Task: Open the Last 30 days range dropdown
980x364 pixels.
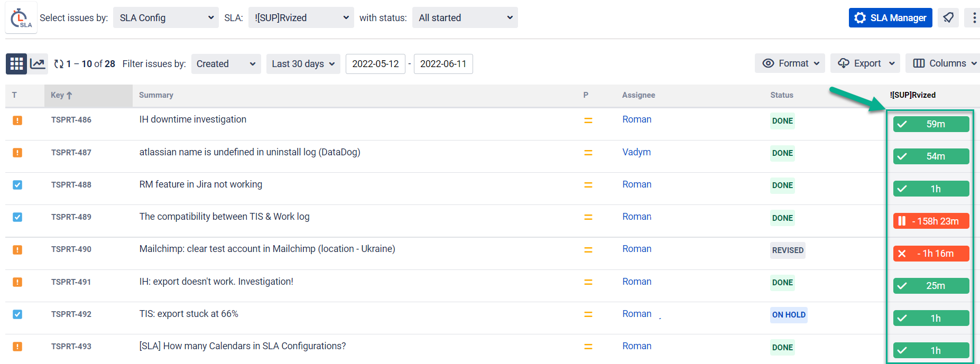Action: click(x=303, y=64)
